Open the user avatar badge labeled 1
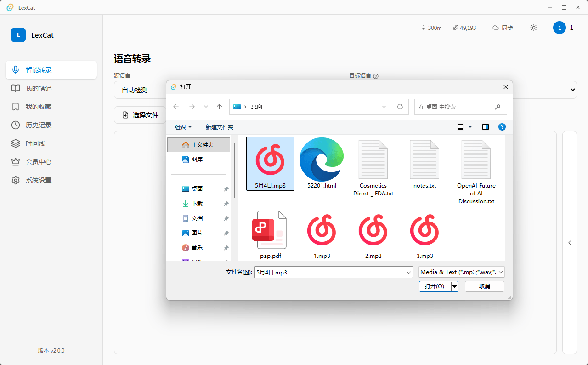Screen dimensions: 588x365 tap(560, 28)
